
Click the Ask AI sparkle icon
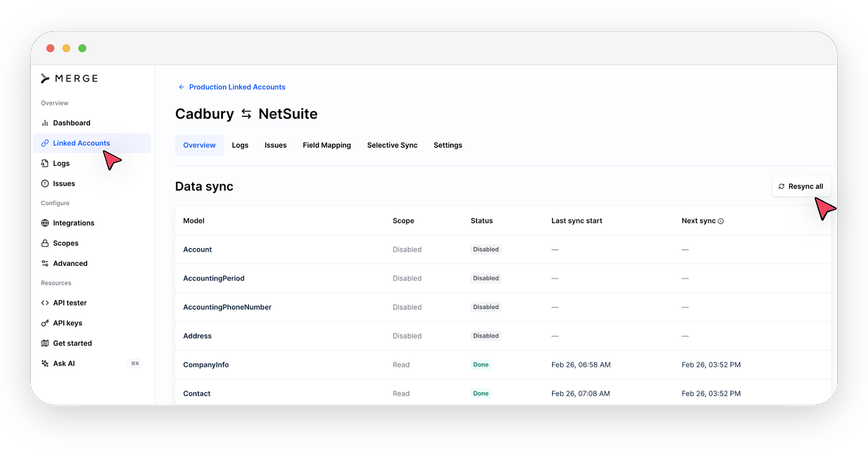pyautogui.click(x=45, y=364)
